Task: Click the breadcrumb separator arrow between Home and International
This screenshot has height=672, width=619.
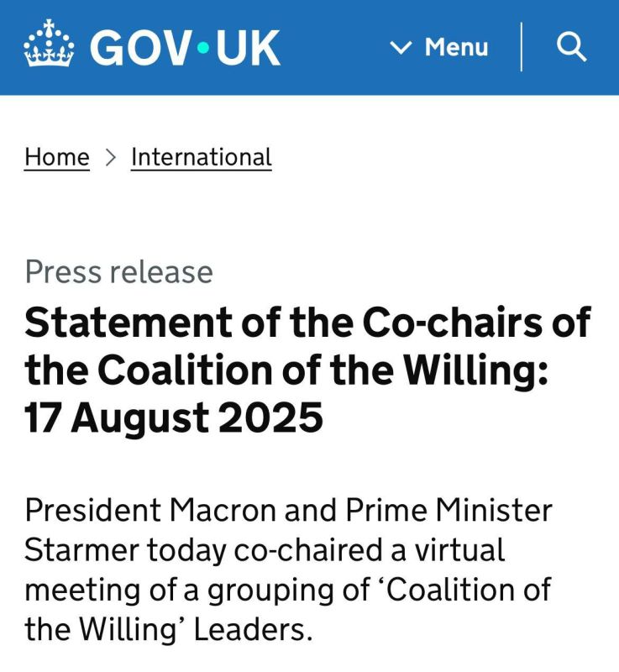Action: [110, 157]
